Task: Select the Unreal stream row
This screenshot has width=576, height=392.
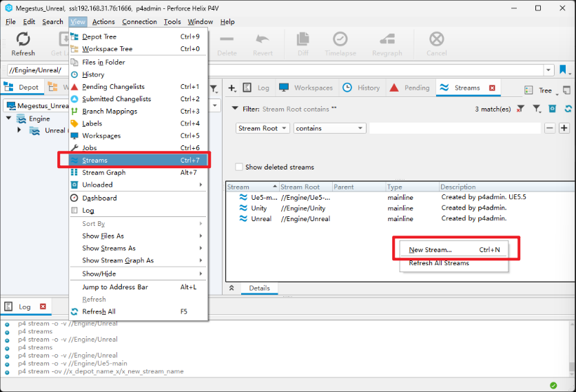Action: (x=400, y=218)
